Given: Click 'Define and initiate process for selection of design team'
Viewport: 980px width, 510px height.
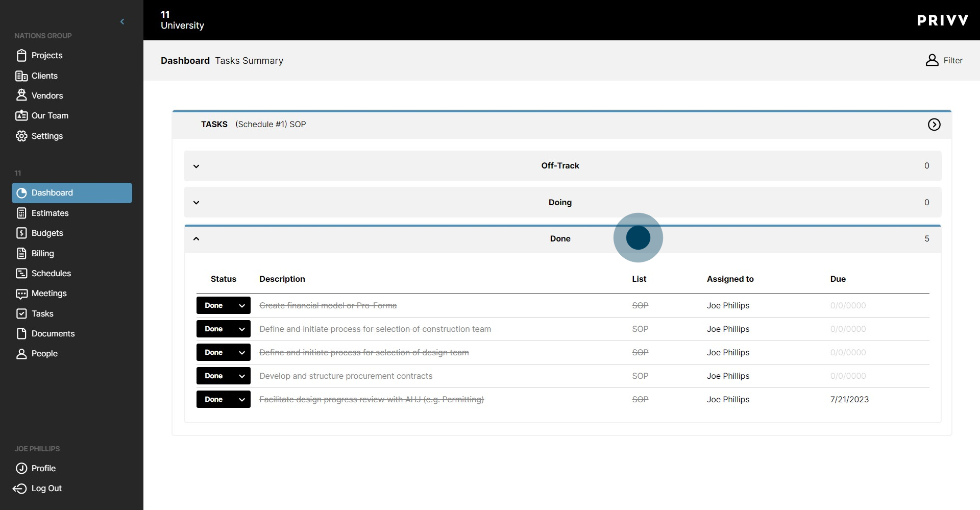Looking at the screenshot, I should pos(364,352).
